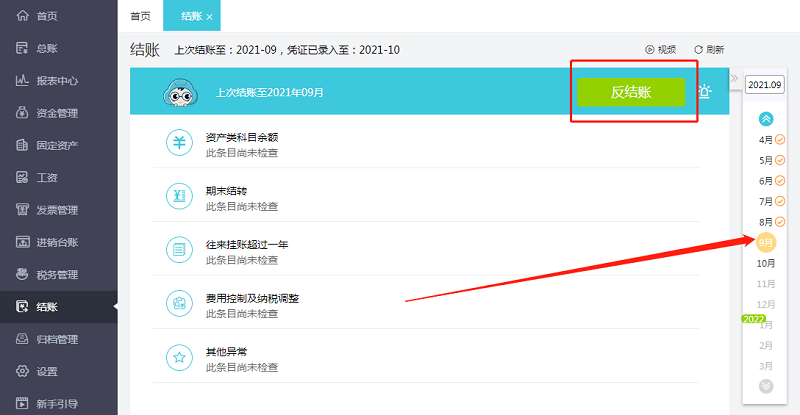Open the 进销台账 icon
This screenshot has height=415, width=800.
[x=22, y=242]
